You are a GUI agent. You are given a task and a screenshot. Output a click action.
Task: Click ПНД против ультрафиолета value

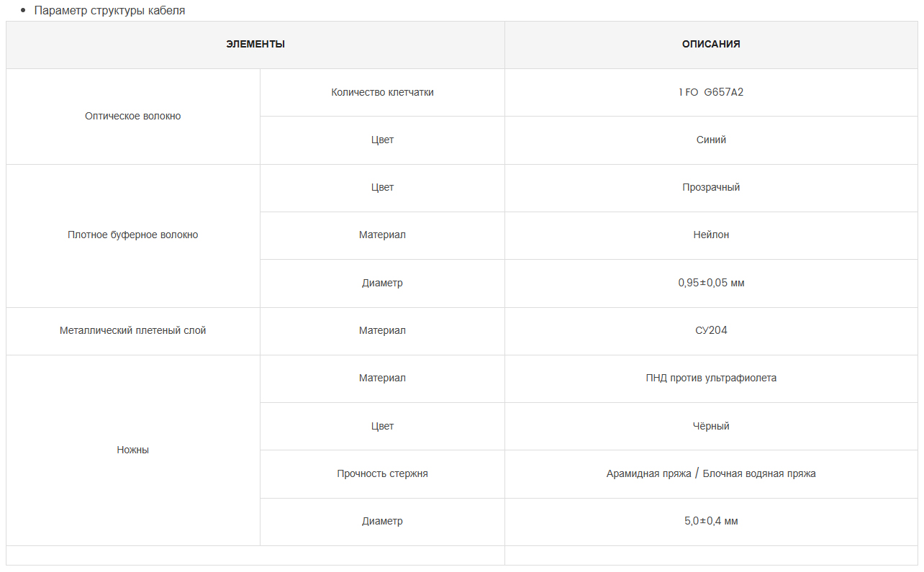pyautogui.click(x=711, y=378)
